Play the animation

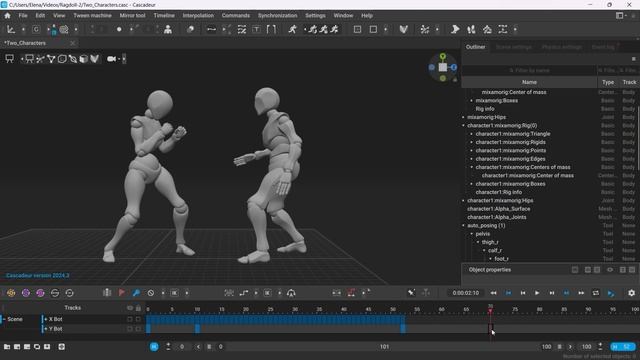537,293
